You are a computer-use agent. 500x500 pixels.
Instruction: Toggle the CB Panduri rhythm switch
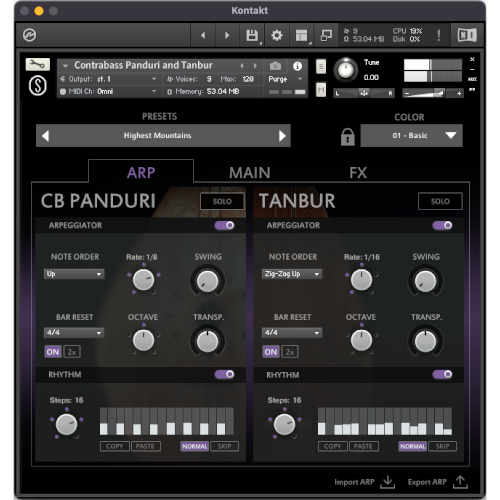tap(224, 374)
